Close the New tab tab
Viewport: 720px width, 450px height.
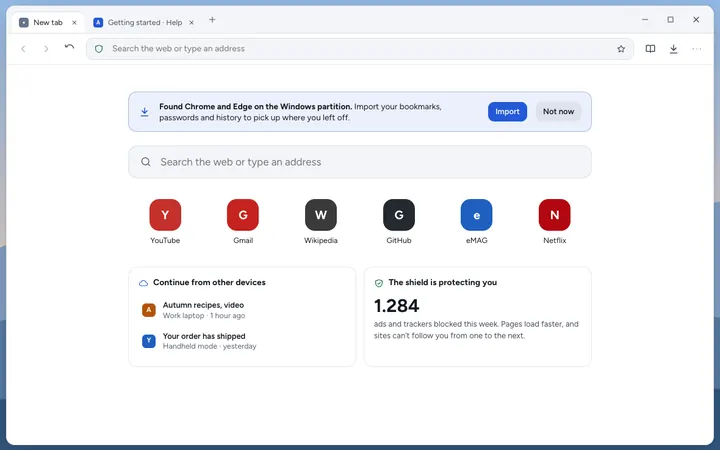tap(74, 22)
